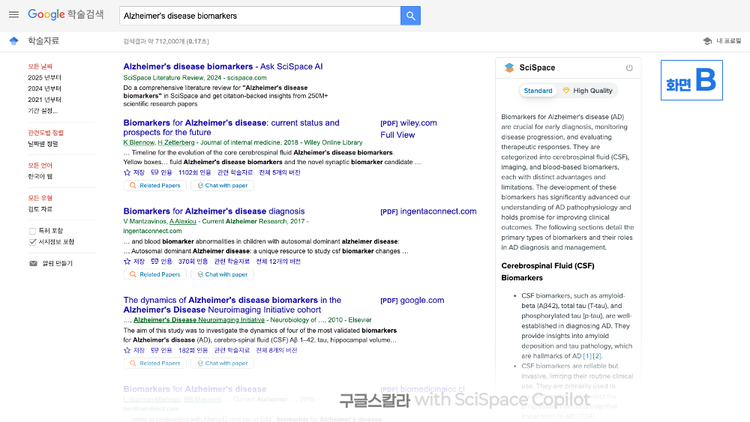Open SciSpace citation [2] reference link
This screenshot has width=750, height=422.
point(597,356)
